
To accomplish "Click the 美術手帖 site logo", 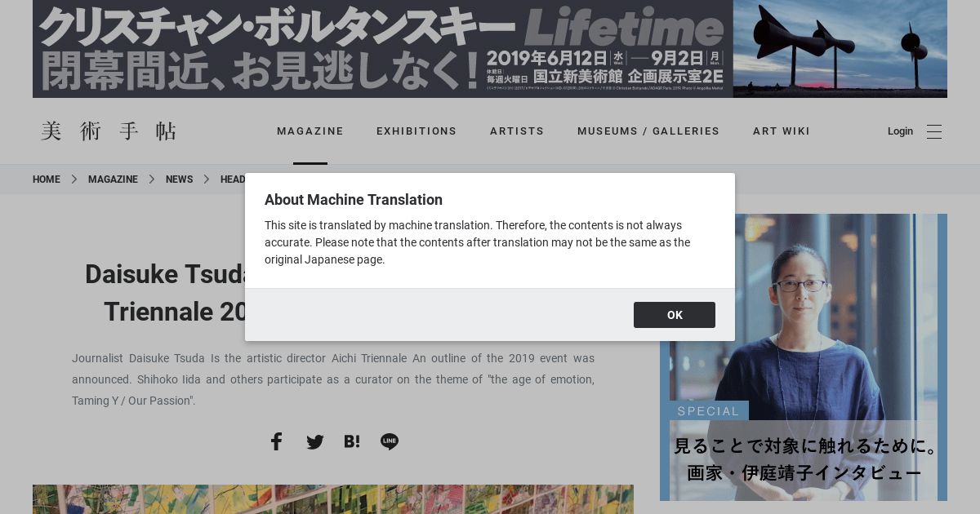I will click(109, 131).
